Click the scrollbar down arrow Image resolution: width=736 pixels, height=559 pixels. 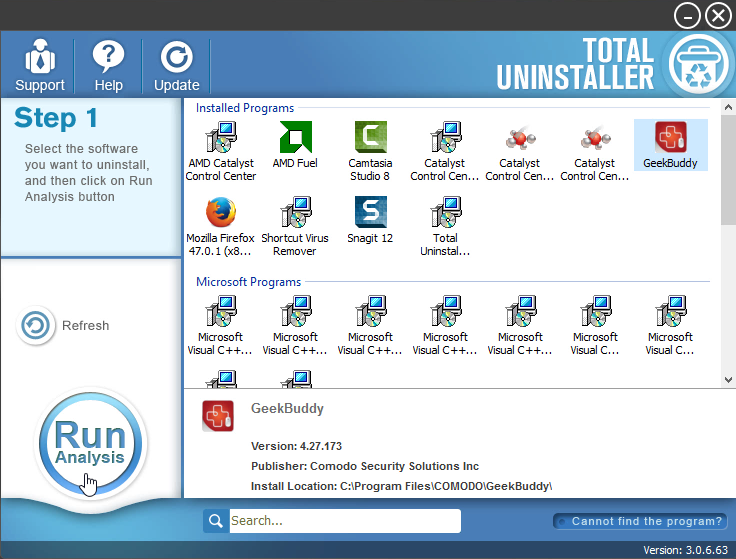(728, 380)
